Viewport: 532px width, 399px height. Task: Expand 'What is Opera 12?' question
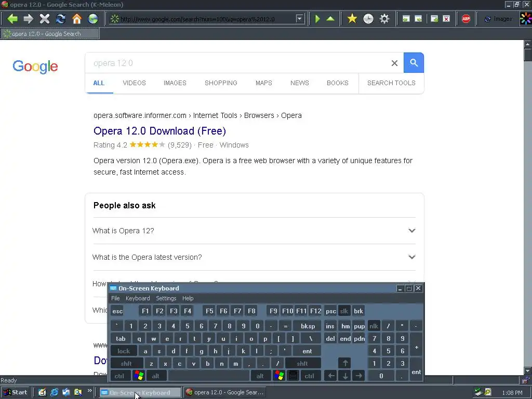(x=254, y=231)
